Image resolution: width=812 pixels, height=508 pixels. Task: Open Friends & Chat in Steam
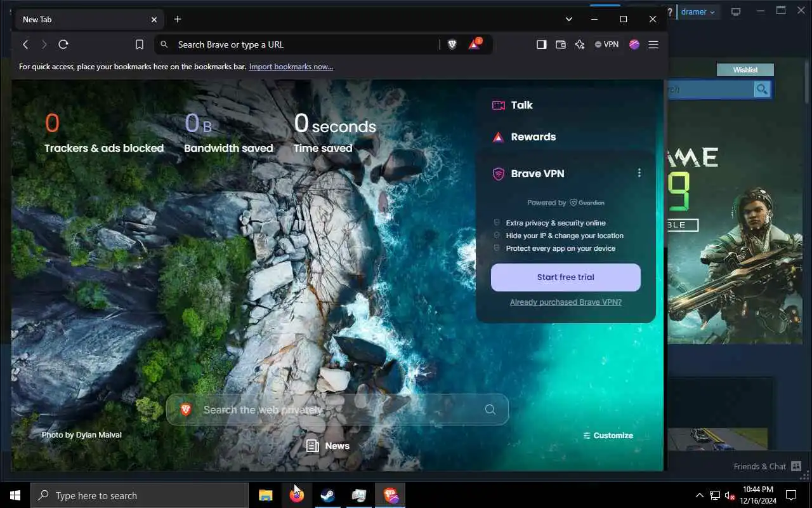pyautogui.click(x=768, y=466)
